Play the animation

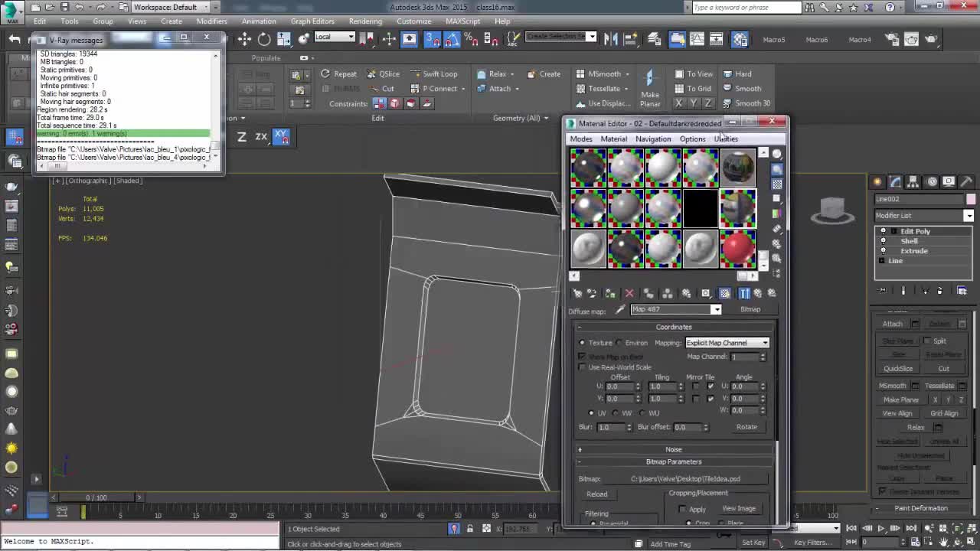coord(881,528)
